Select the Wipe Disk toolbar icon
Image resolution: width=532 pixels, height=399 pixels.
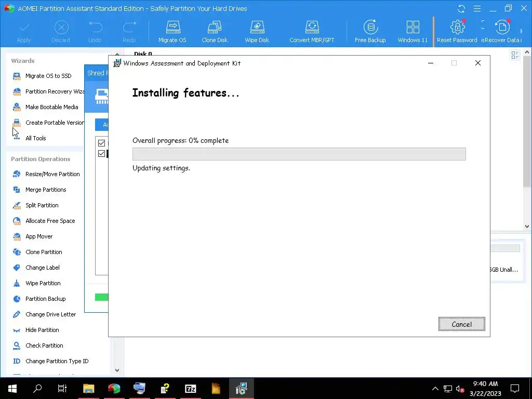click(x=257, y=32)
